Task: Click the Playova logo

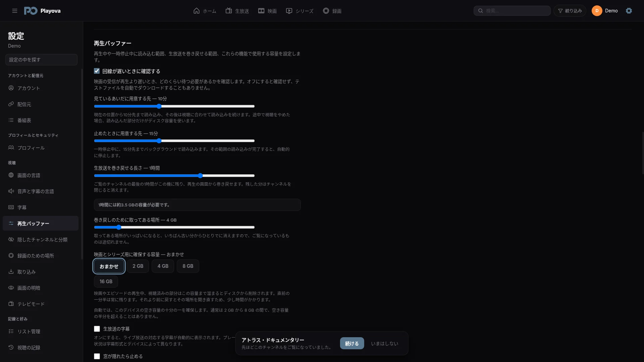Action: pos(42,11)
